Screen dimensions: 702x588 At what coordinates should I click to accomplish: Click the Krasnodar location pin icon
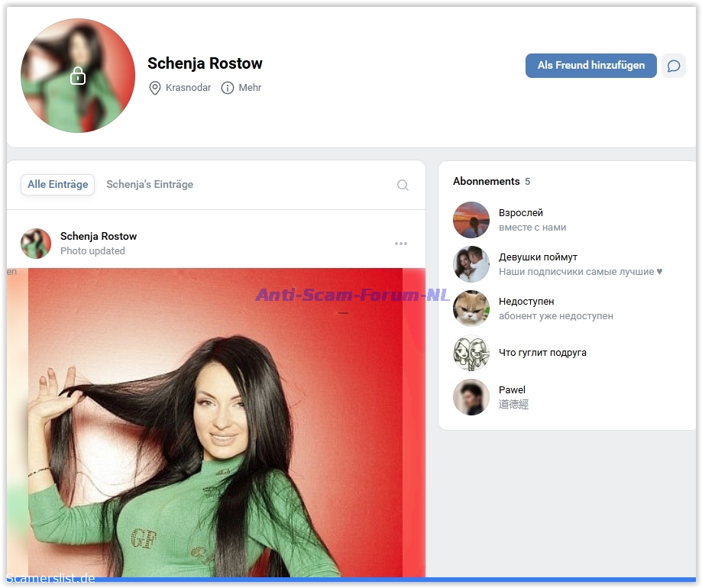155,88
